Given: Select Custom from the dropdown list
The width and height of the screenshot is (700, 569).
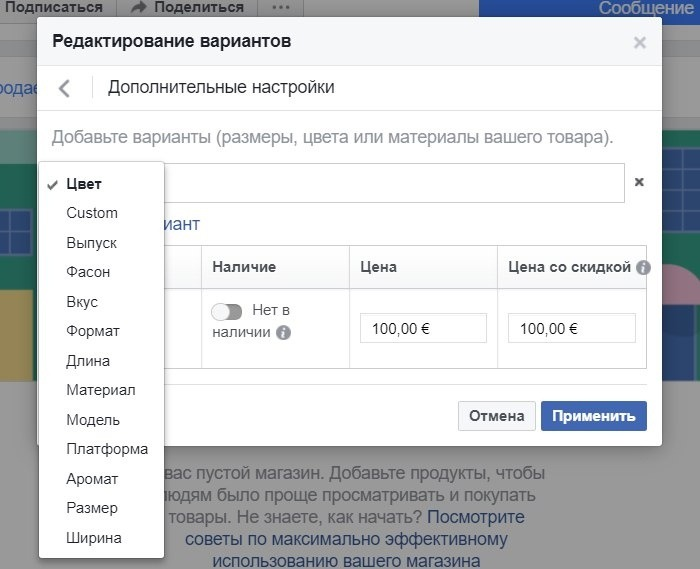Looking at the screenshot, I should [92, 213].
